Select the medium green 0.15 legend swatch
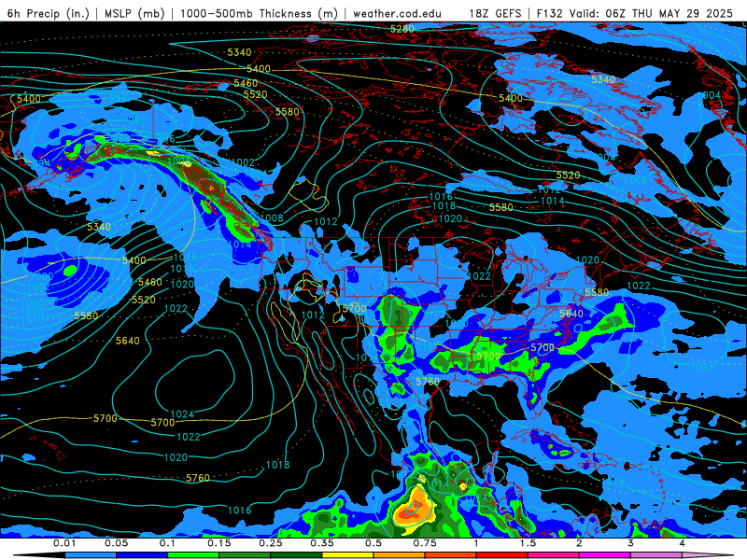The height and width of the screenshot is (560, 747). coord(245,555)
